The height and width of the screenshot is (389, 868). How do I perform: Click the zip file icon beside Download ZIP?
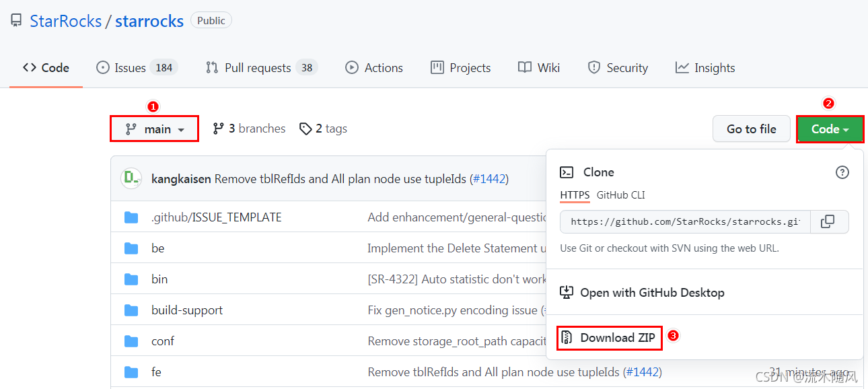[567, 337]
